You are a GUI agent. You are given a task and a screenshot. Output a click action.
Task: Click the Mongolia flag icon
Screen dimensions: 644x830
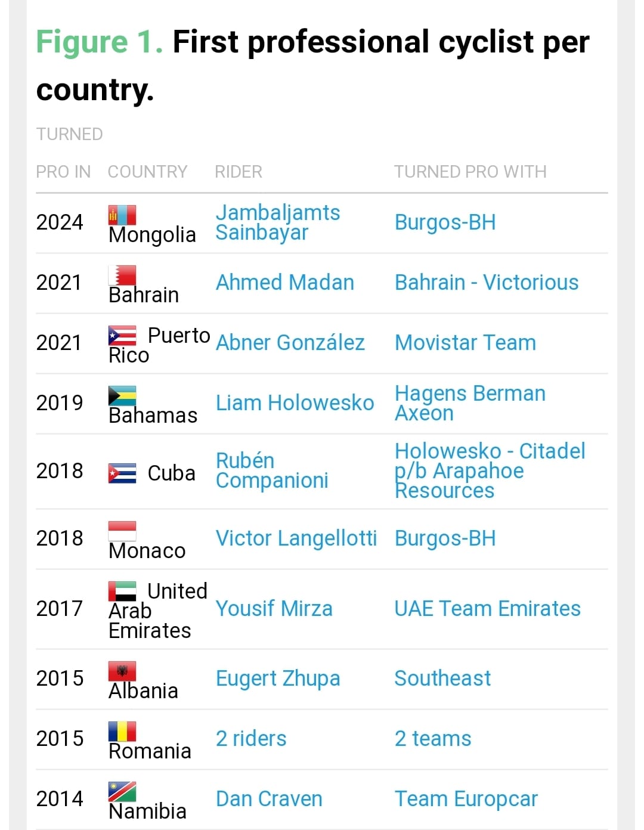122,215
